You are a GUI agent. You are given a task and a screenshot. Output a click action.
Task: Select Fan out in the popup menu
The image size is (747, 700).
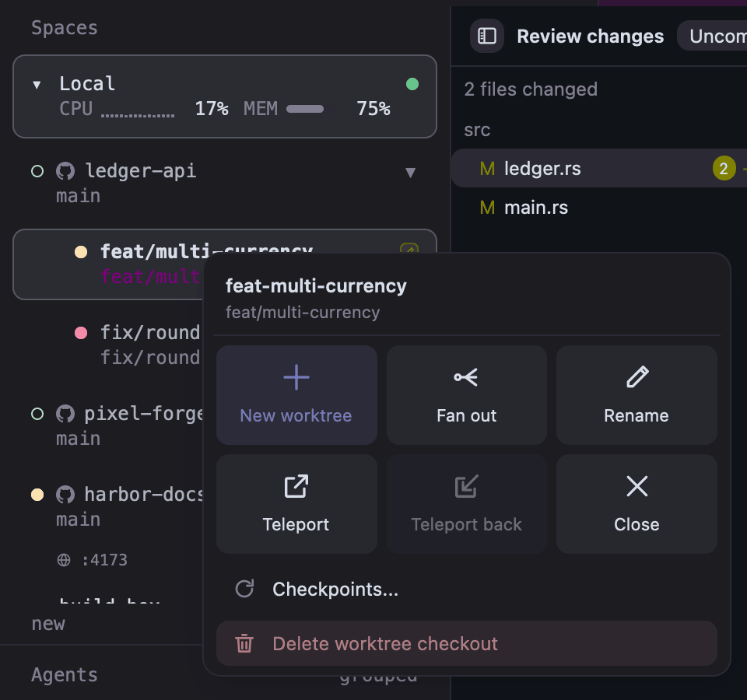coord(467,395)
